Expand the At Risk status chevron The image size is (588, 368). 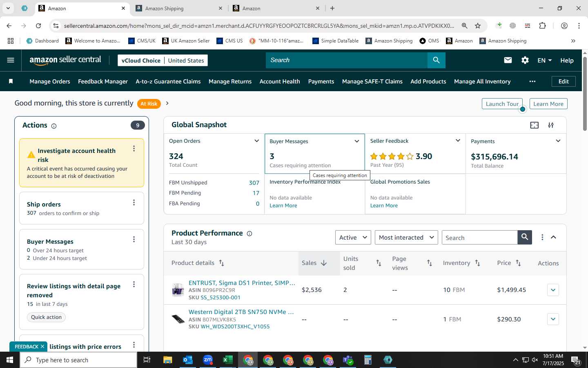coord(167,103)
